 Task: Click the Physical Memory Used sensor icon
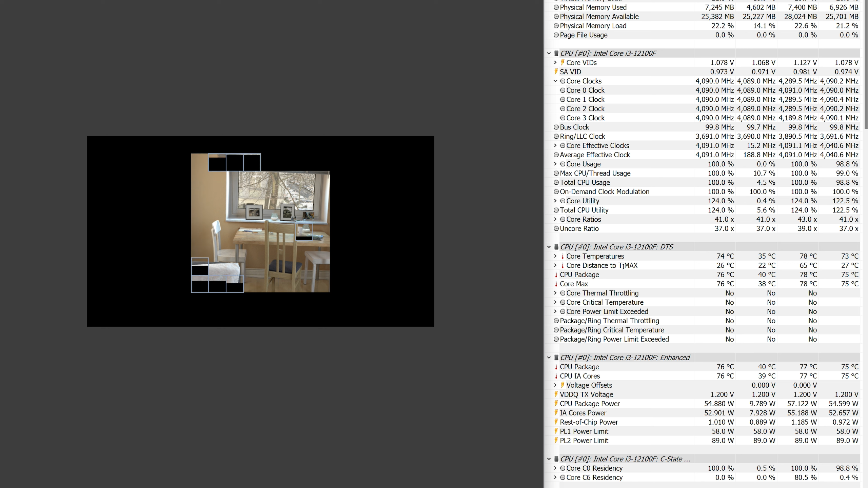pyautogui.click(x=556, y=7)
